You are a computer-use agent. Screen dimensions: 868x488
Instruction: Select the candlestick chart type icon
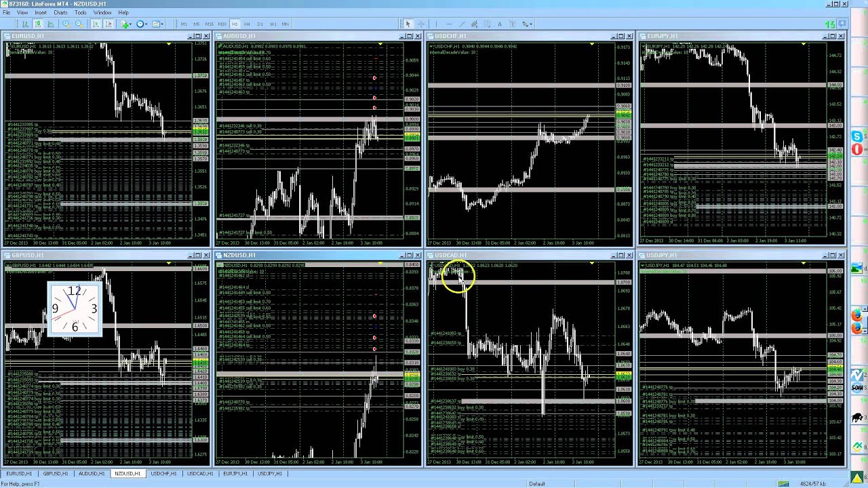pos(38,24)
